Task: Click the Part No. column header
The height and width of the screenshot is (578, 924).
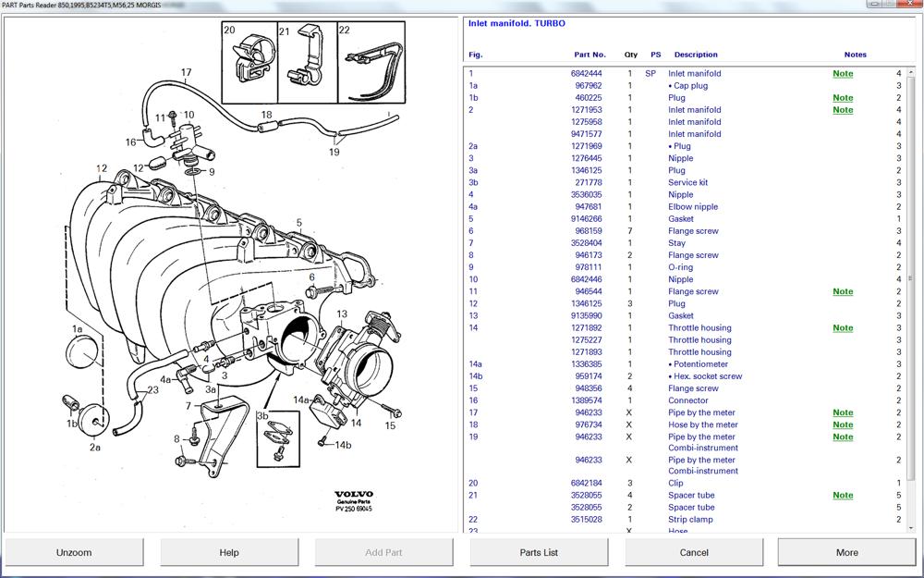Action: click(x=590, y=55)
